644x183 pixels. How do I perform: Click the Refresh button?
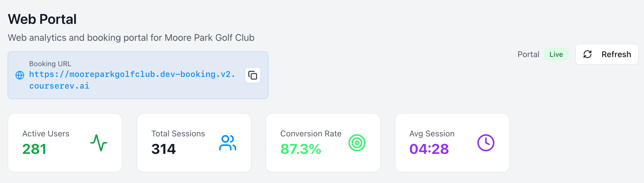tap(607, 54)
